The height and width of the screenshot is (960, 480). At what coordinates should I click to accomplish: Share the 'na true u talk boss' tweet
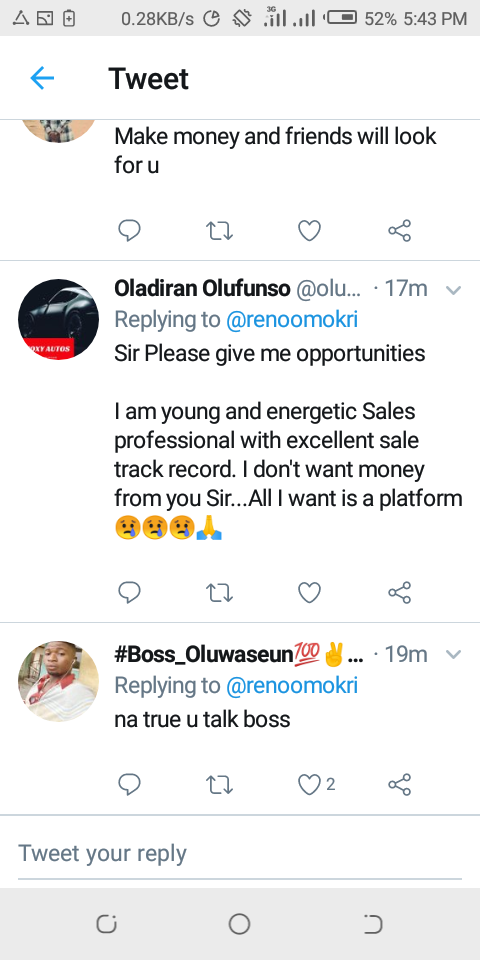tap(399, 784)
